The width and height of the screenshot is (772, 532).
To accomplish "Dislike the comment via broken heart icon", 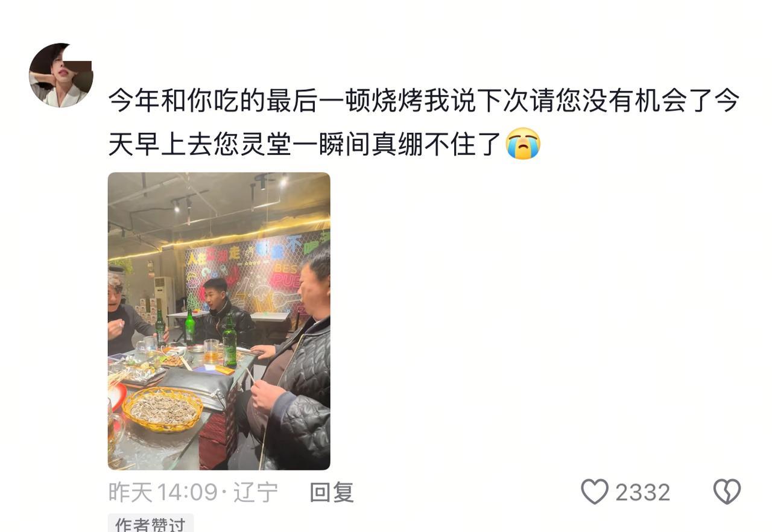I will (727, 492).
